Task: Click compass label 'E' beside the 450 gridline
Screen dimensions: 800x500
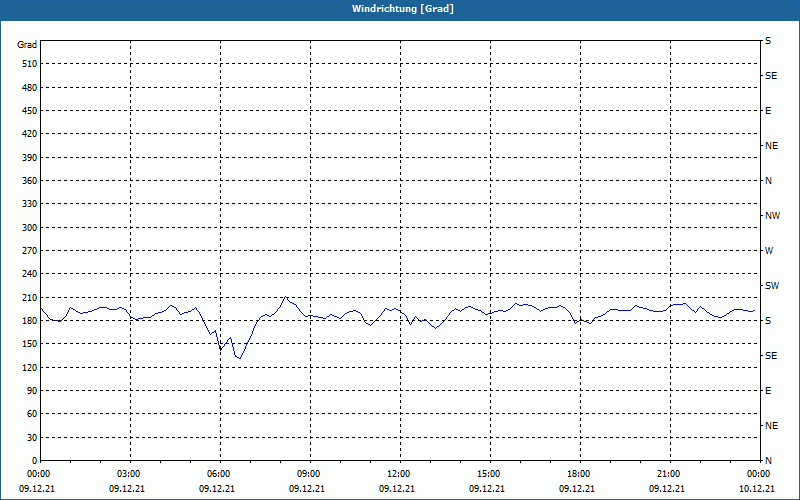Action: click(x=768, y=111)
